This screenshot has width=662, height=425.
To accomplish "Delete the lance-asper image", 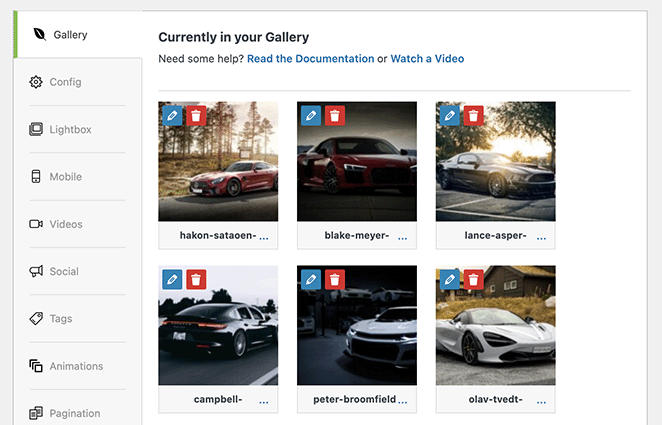I will click(x=473, y=116).
